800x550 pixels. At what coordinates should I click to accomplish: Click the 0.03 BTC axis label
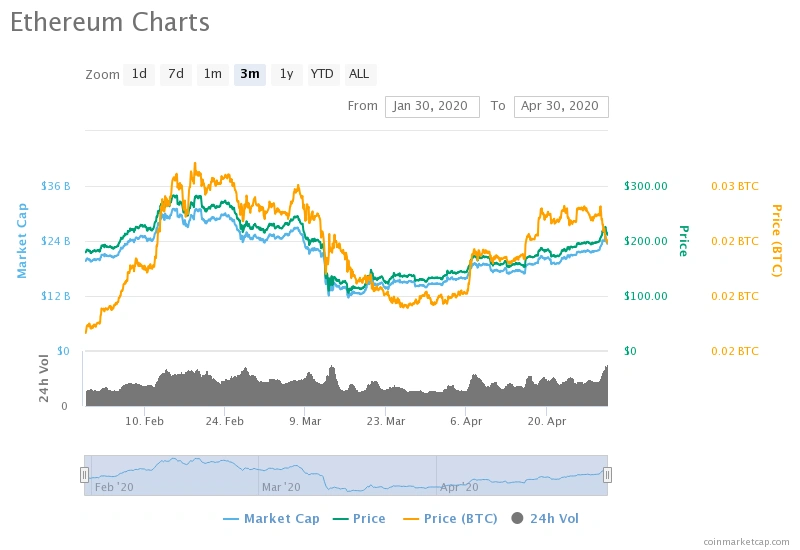[x=735, y=186]
